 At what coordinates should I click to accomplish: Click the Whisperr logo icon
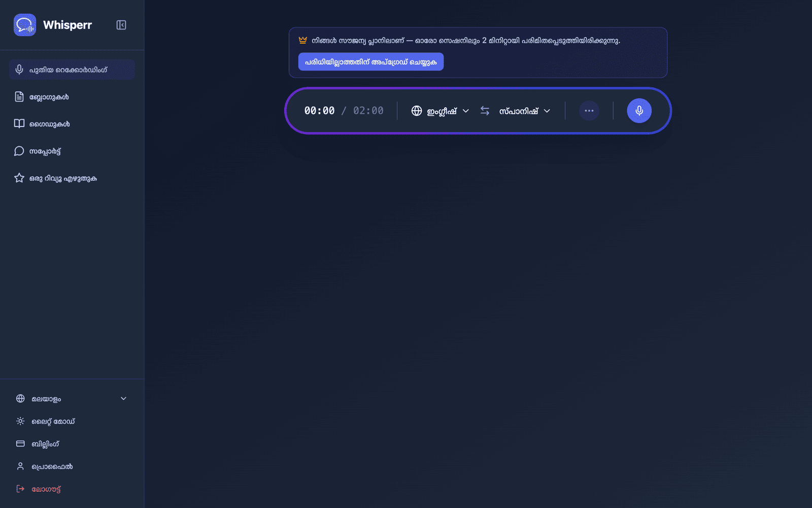(x=25, y=25)
